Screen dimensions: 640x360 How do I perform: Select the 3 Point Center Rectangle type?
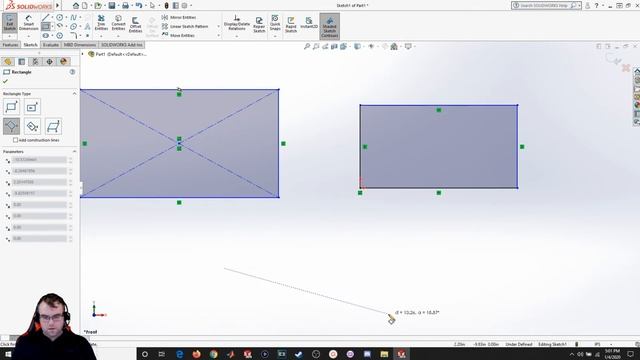[x=32, y=126]
